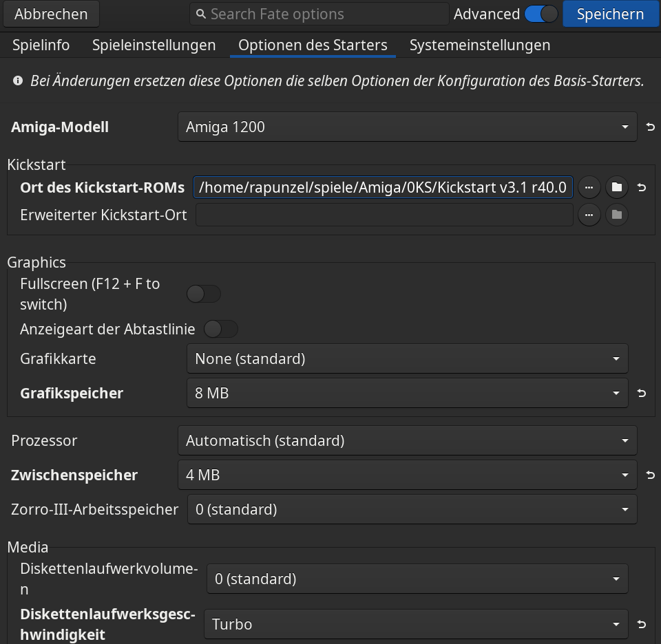Viewport: 661px width, 644px height.
Task: Reset the Kickstart-ROM location field
Action: (641, 187)
